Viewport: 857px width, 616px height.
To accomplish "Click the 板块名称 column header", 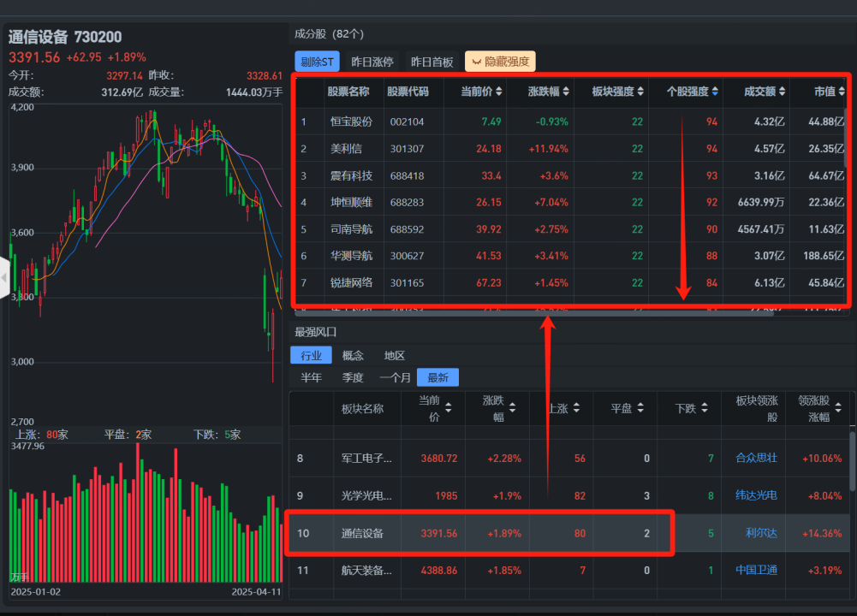I will [362, 408].
